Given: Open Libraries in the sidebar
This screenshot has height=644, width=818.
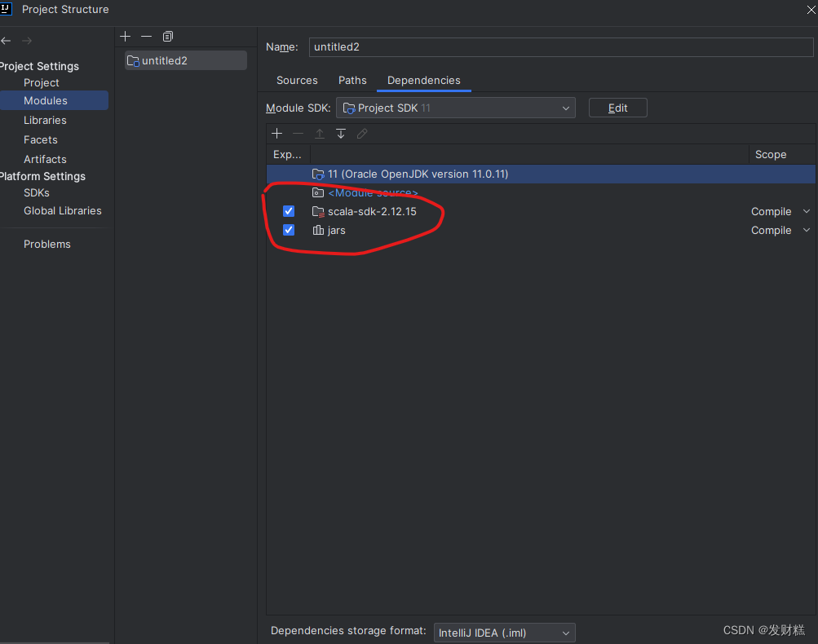Looking at the screenshot, I should click(45, 121).
